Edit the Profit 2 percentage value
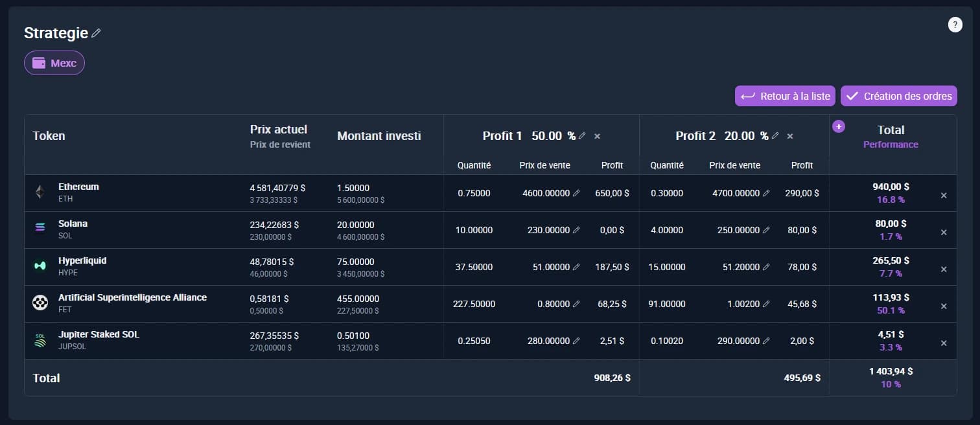 click(x=774, y=135)
